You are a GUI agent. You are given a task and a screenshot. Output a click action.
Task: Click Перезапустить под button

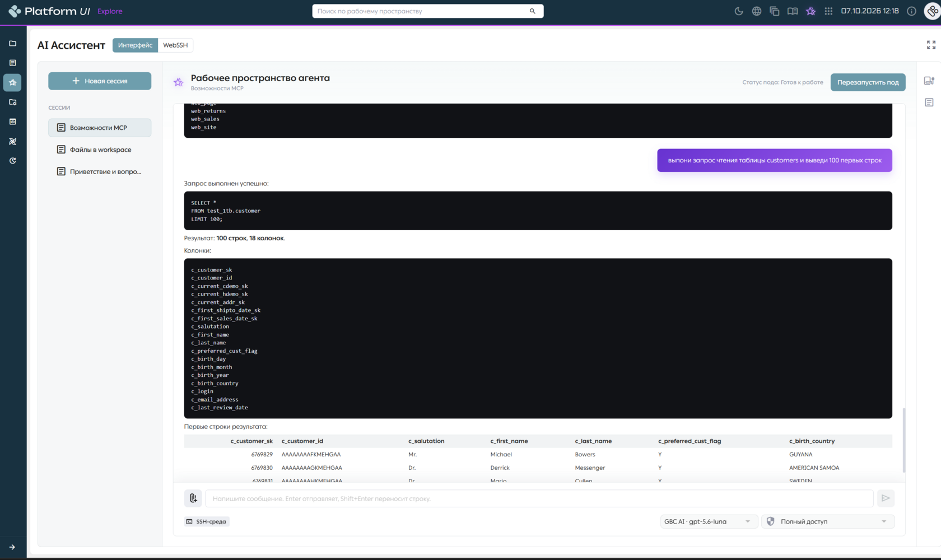point(868,82)
